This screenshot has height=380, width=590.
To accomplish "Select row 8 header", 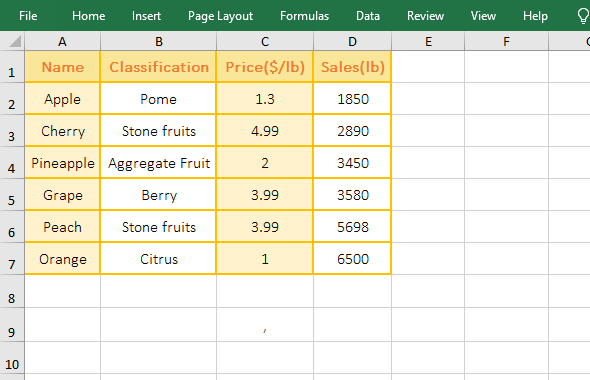I will point(12,291).
